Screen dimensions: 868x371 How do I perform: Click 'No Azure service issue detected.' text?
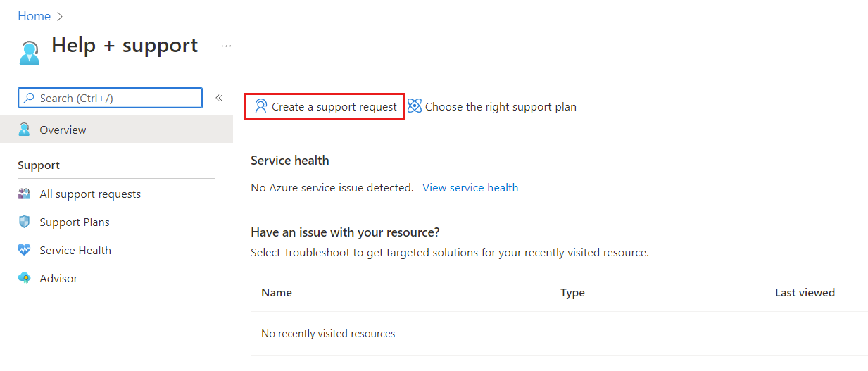coord(332,188)
